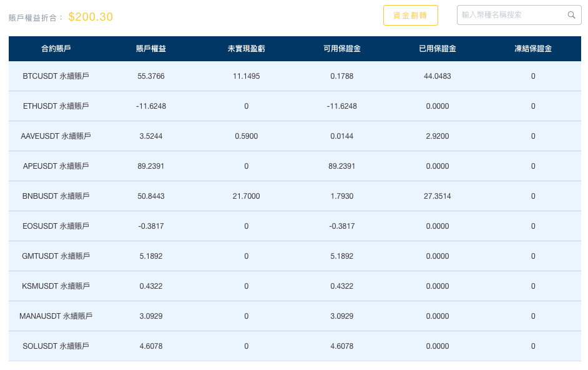Image resolution: width=588 pixels, height=370 pixels.
Task: Click the 凍結保證金 column header
Action: (x=532, y=49)
